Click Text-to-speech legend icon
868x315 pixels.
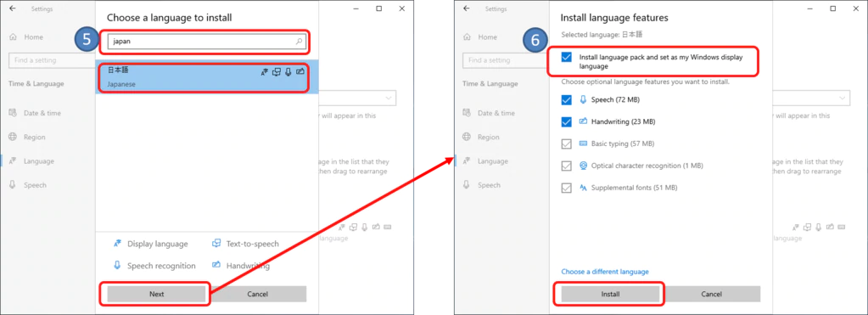tap(216, 244)
